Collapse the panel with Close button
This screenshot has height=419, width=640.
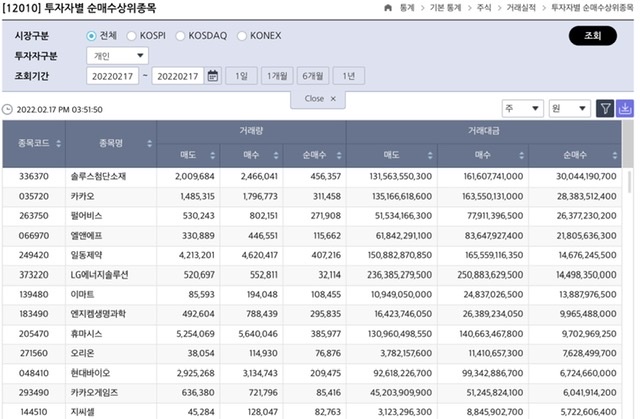click(320, 98)
